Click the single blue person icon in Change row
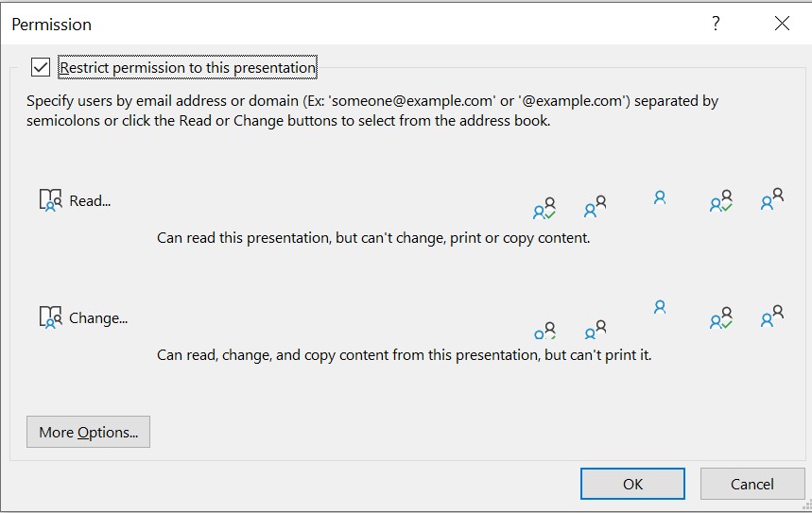 [659, 307]
